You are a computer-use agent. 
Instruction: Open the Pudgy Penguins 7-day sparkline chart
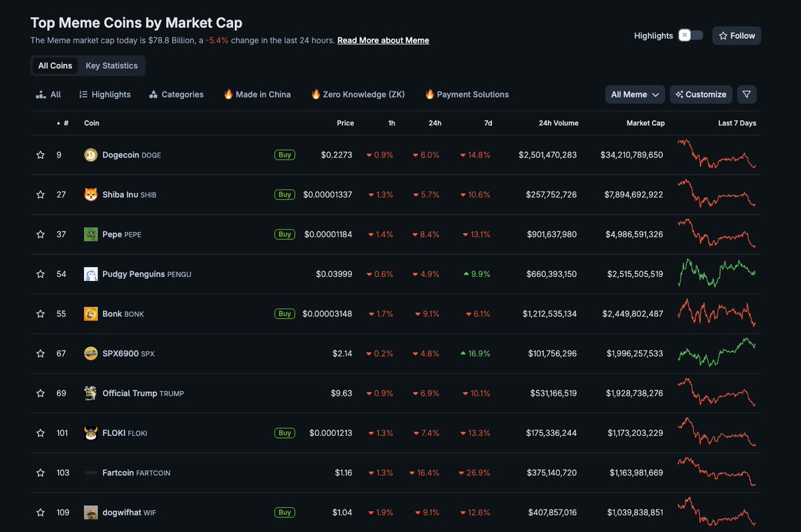point(716,272)
